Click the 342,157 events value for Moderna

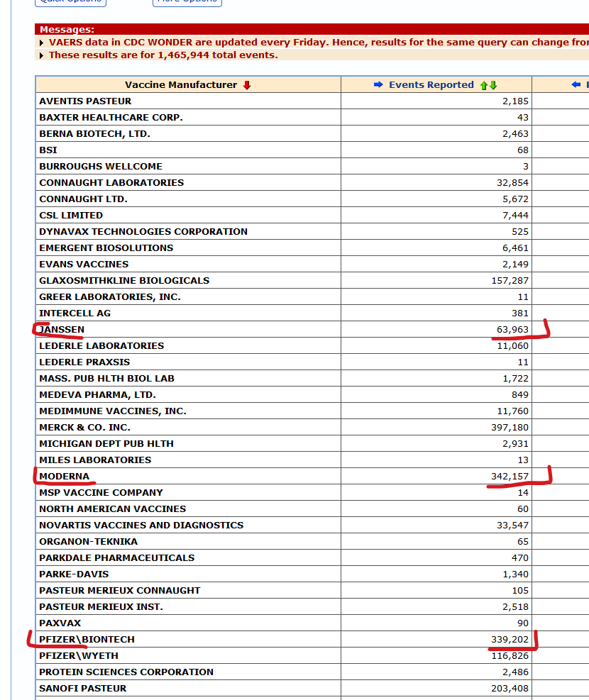coord(510,477)
